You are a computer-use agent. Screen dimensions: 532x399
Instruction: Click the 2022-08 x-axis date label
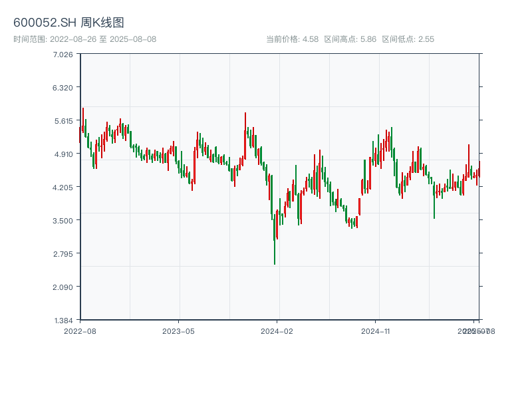pyautogui.click(x=80, y=331)
